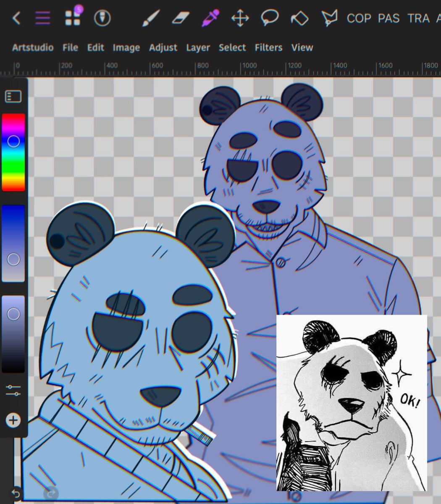Open the Filters menu
This screenshot has height=504, width=441.
click(x=268, y=47)
